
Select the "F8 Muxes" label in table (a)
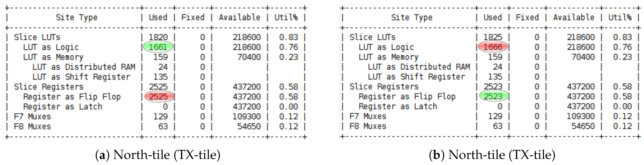click(33, 126)
